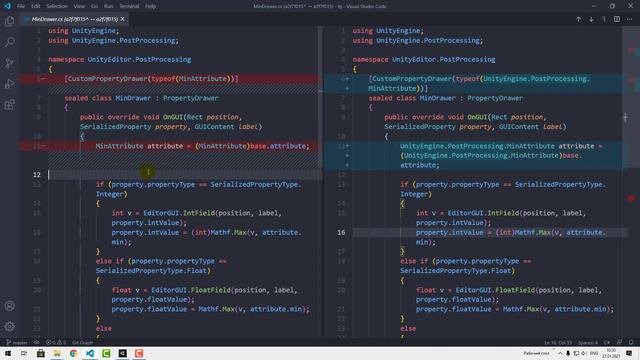Open the Spaces: 4 indentation selector
The width and height of the screenshot is (640, 360).
click(588, 342)
